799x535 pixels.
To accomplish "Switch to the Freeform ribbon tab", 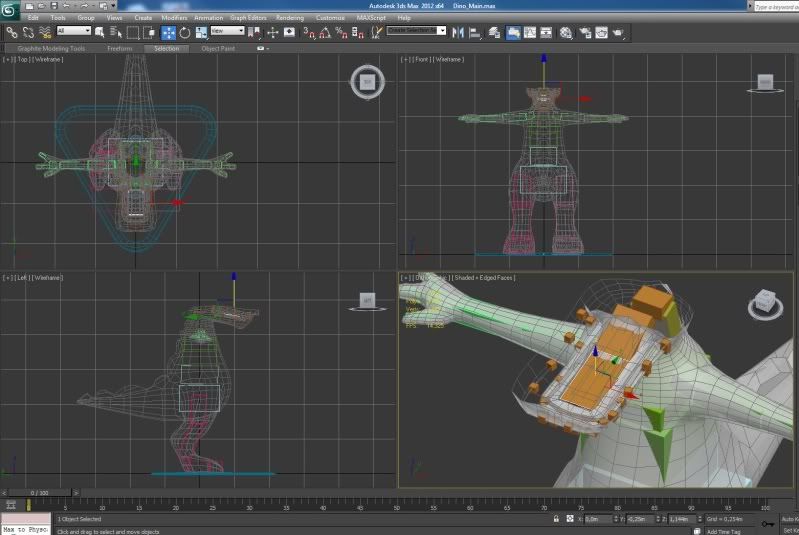I will (119, 48).
